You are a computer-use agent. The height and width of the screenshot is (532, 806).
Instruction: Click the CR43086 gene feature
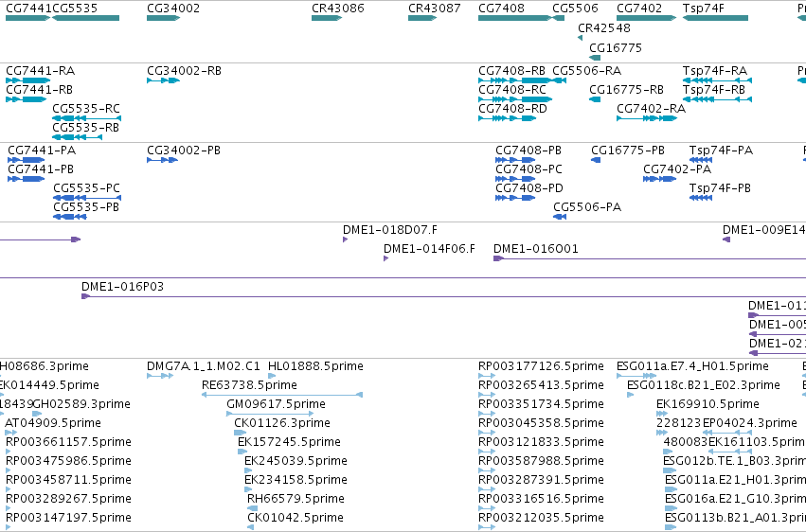(327, 18)
